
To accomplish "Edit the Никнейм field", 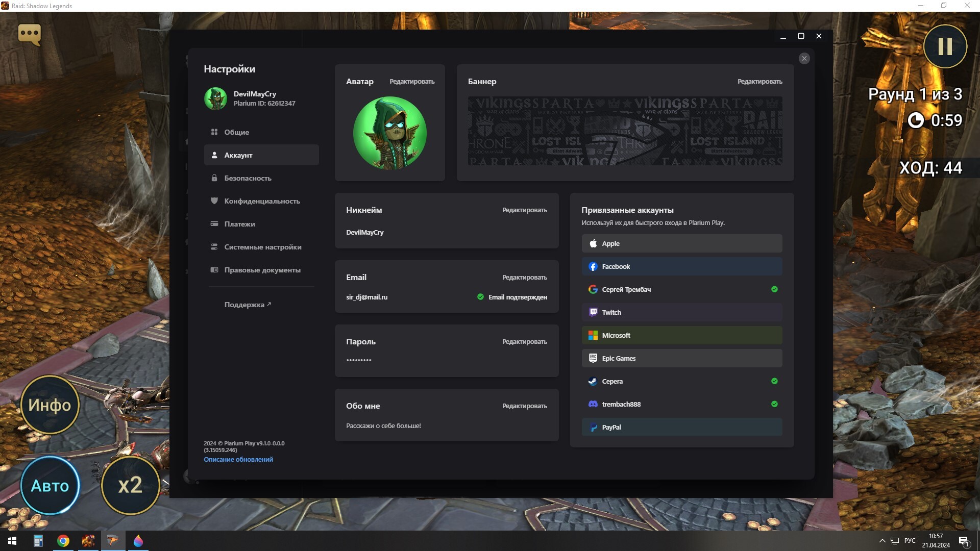I will point(524,210).
